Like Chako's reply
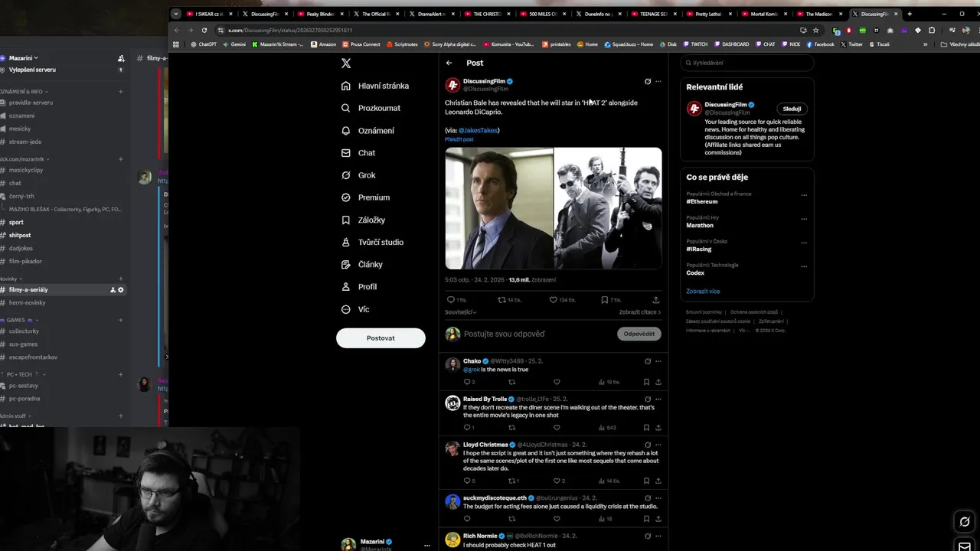 [x=557, y=382]
